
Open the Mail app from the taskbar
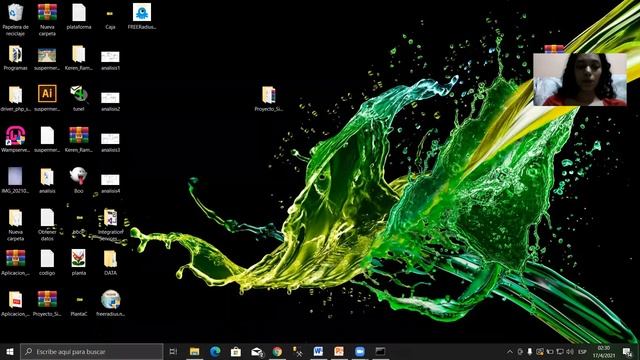pyautogui.click(x=256, y=351)
